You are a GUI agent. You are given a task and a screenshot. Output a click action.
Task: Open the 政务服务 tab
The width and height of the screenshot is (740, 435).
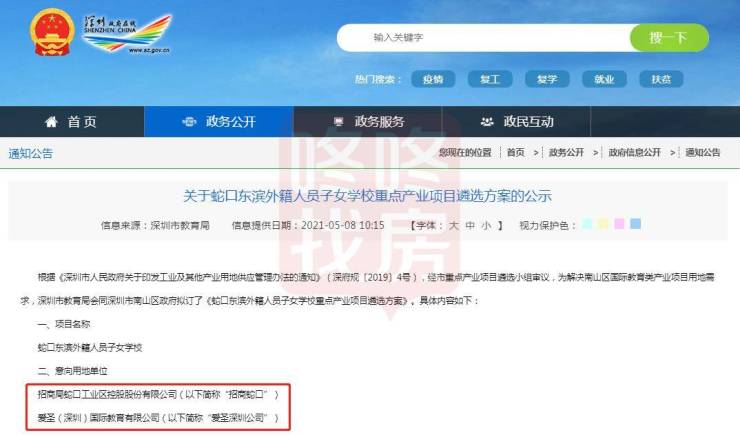[x=368, y=122]
